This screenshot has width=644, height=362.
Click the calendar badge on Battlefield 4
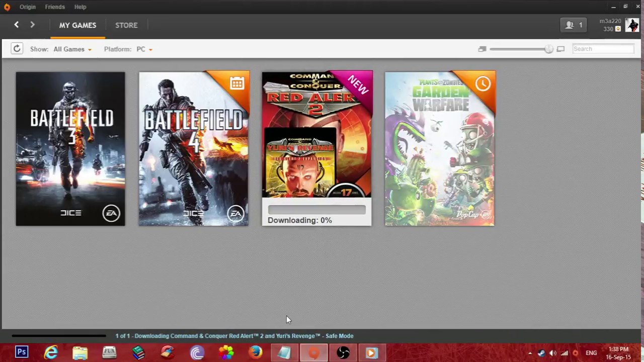click(237, 83)
